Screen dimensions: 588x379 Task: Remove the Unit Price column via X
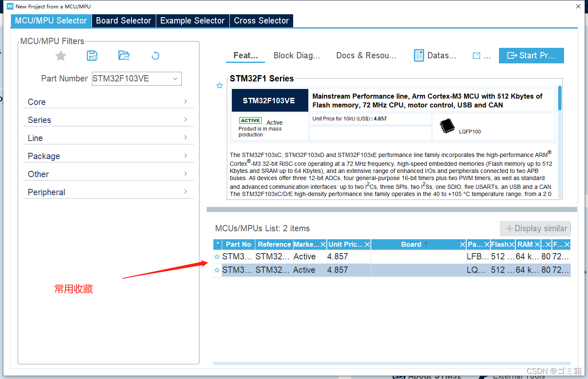click(x=367, y=245)
